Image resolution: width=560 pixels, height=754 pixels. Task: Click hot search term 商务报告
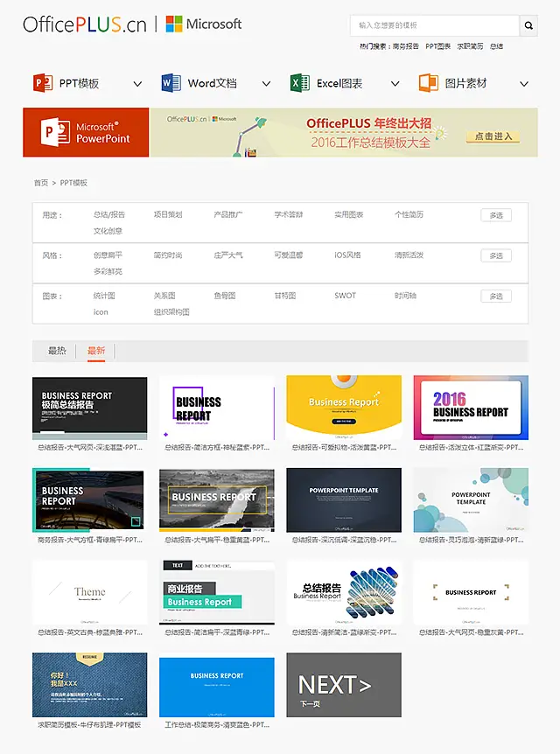point(406,46)
